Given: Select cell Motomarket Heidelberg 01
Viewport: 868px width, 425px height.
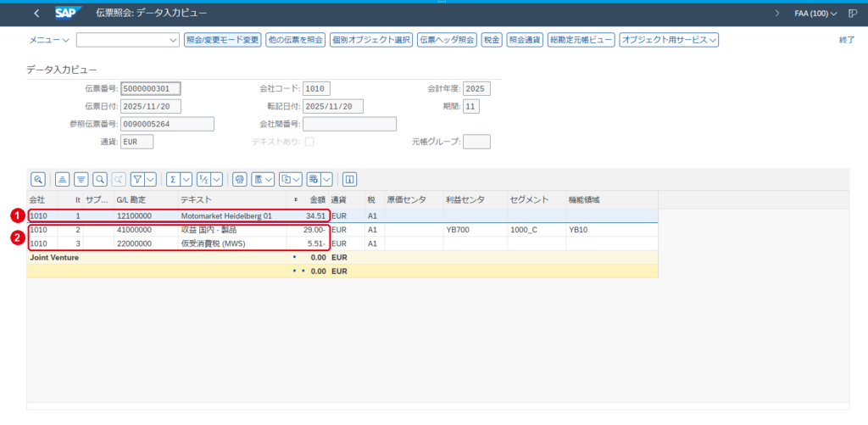Looking at the screenshot, I should point(231,216).
